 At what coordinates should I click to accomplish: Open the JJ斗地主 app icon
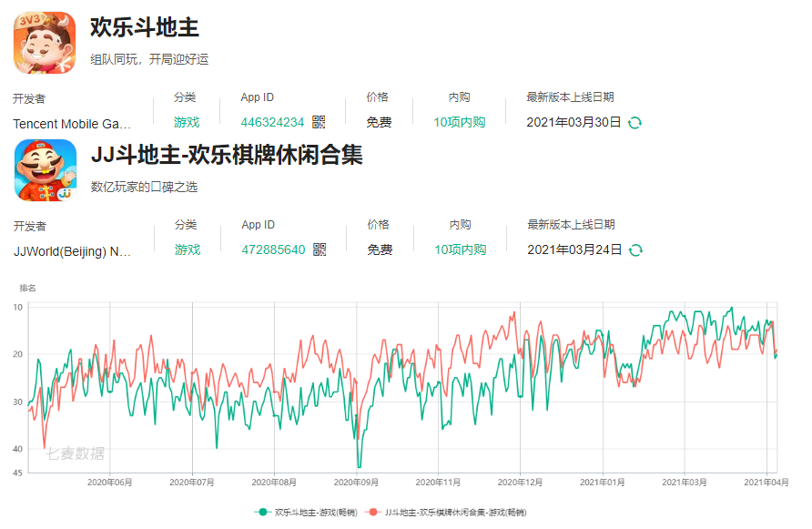(46, 170)
